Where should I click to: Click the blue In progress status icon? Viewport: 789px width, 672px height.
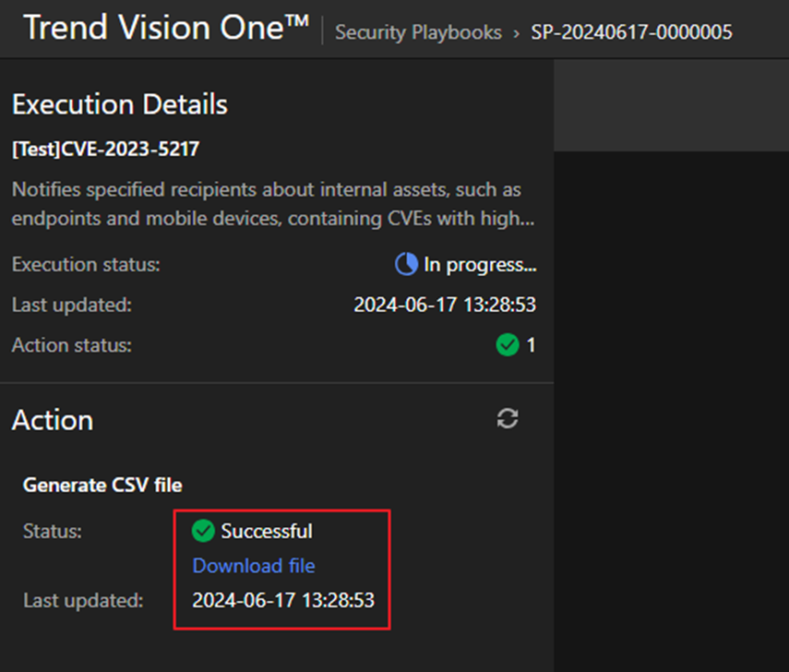pyautogui.click(x=406, y=266)
